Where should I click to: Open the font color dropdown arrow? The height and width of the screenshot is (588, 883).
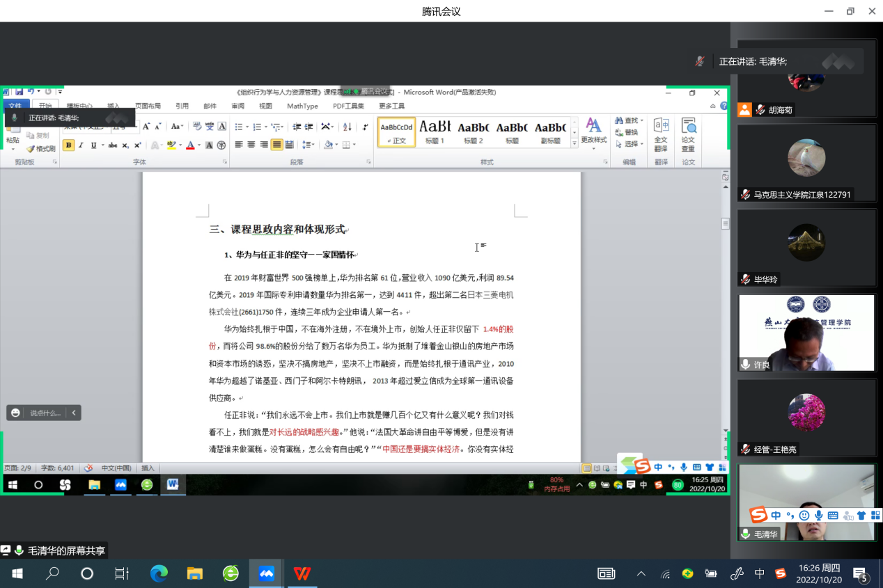(199, 145)
